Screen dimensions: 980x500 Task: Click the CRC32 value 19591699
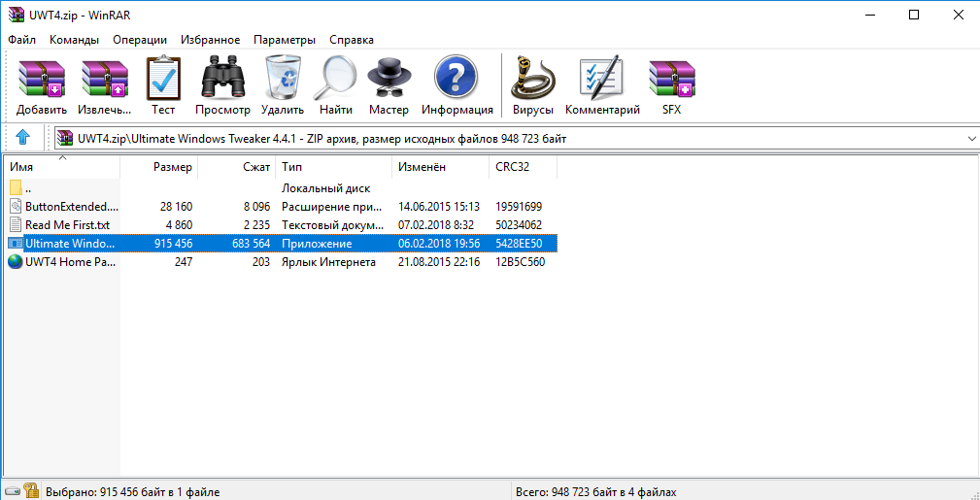tap(519, 206)
